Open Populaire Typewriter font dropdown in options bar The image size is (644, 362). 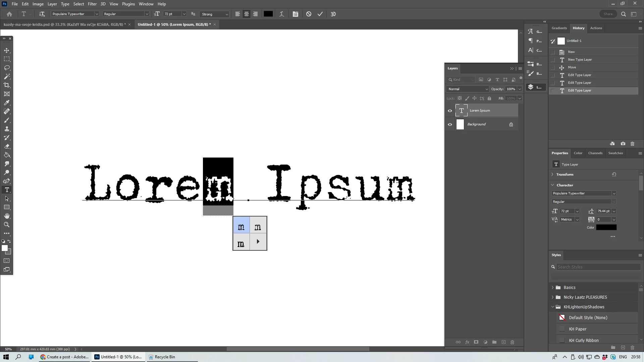(x=97, y=14)
